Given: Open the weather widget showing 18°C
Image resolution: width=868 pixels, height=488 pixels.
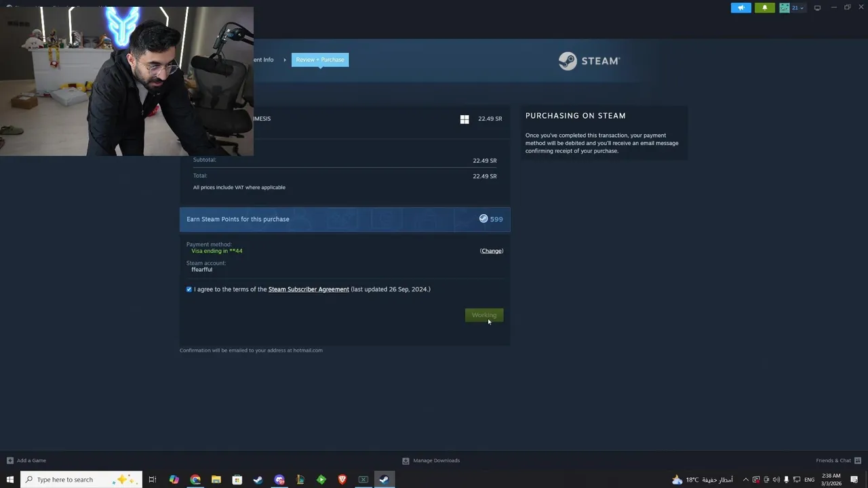Looking at the screenshot, I should tap(702, 480).
